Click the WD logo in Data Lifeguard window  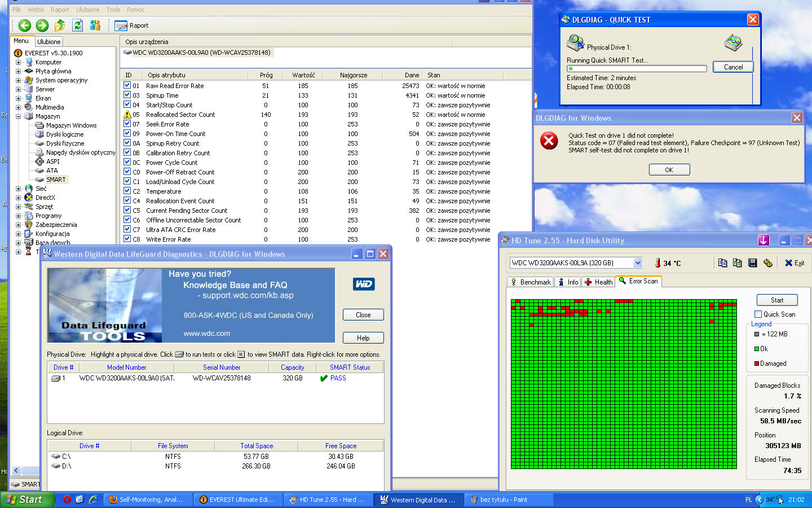point(364,284)
